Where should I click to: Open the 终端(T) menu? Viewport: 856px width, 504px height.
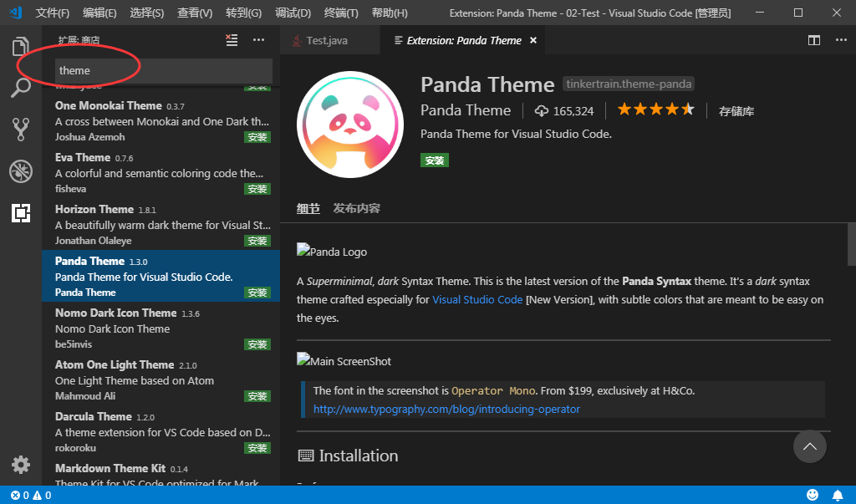coord(341,13)
